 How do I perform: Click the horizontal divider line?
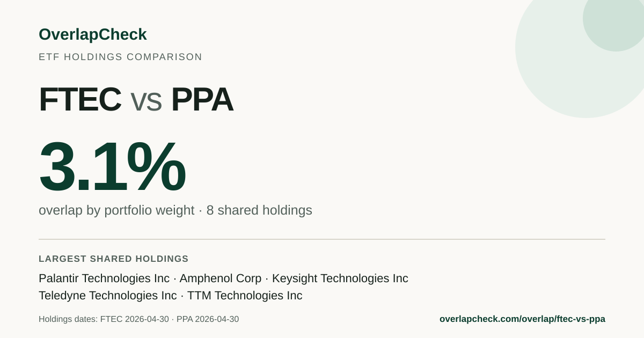click(x=322, y=239)
